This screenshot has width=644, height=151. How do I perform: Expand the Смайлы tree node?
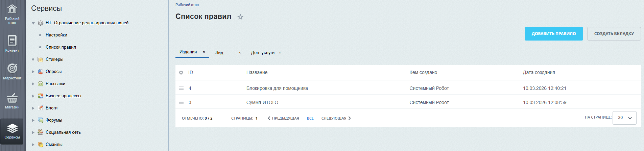[x=33, y=145]
